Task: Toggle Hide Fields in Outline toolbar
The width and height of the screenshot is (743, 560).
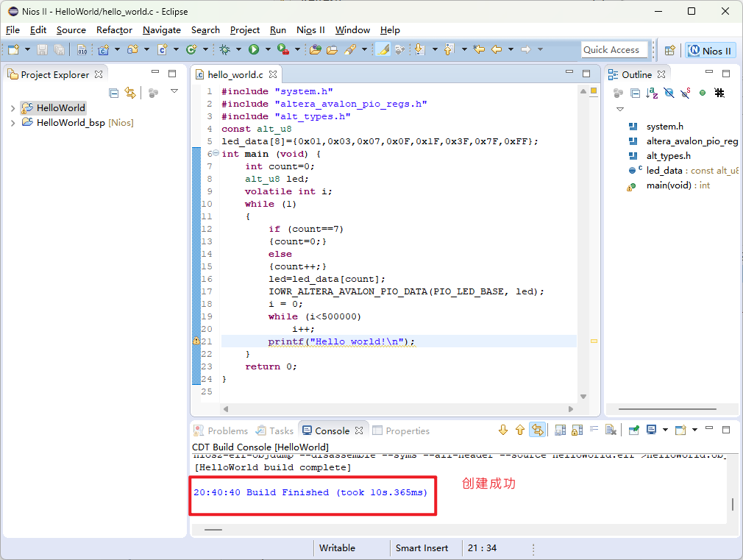Action: pyautogui.click(x=669, y=93)
